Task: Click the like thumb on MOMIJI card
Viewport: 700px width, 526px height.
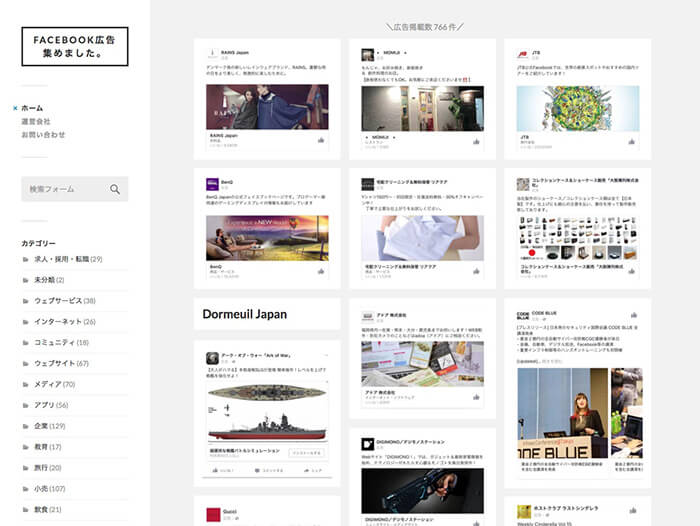Action: 476,142
